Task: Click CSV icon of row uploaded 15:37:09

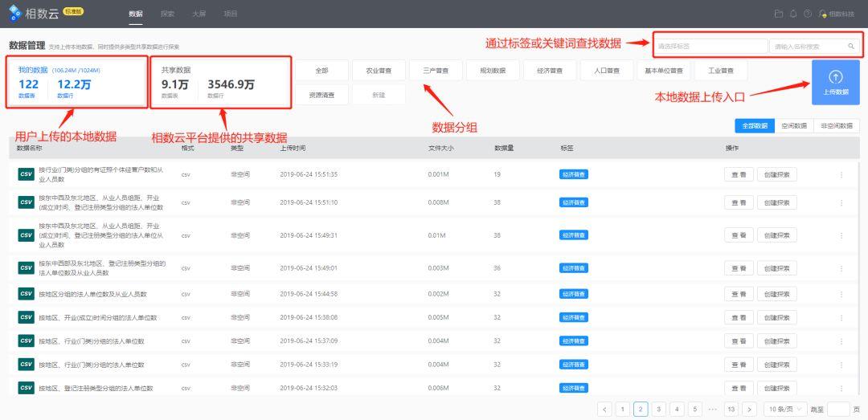Action: (26, 340)
